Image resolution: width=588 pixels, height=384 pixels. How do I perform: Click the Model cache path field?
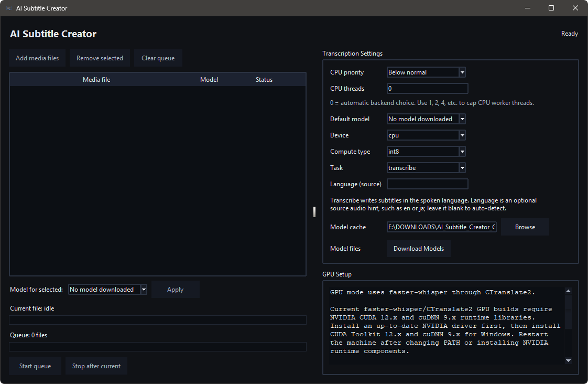(x=442, y=227)
